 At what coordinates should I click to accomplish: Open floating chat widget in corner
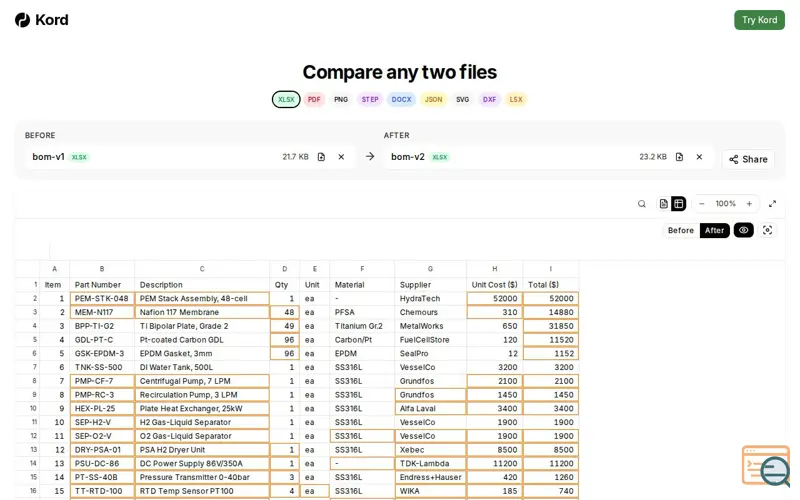click(x=766, y=466)
